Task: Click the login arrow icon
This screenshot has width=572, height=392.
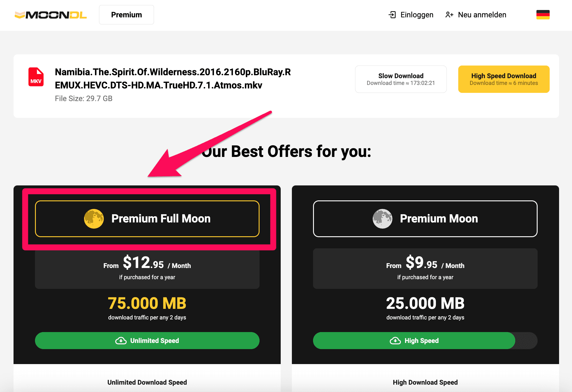Action: (x=392, y=15)
